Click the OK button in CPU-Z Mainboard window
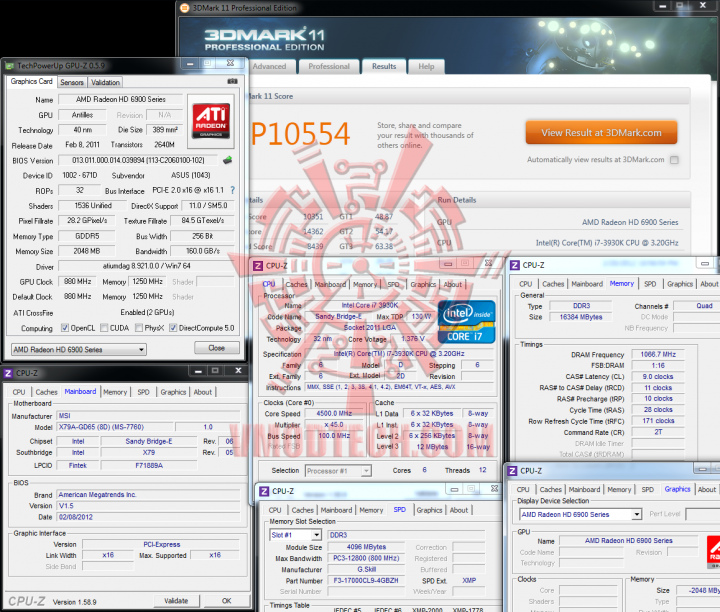The width and height of the screenshot is (720, 612). (226, 601)
